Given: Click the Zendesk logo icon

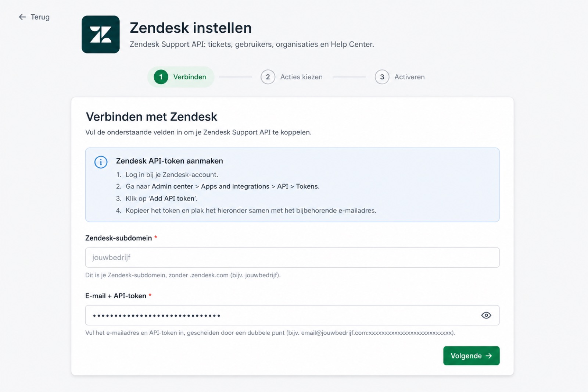Looking at the screenshot, I should coord(101,35).
